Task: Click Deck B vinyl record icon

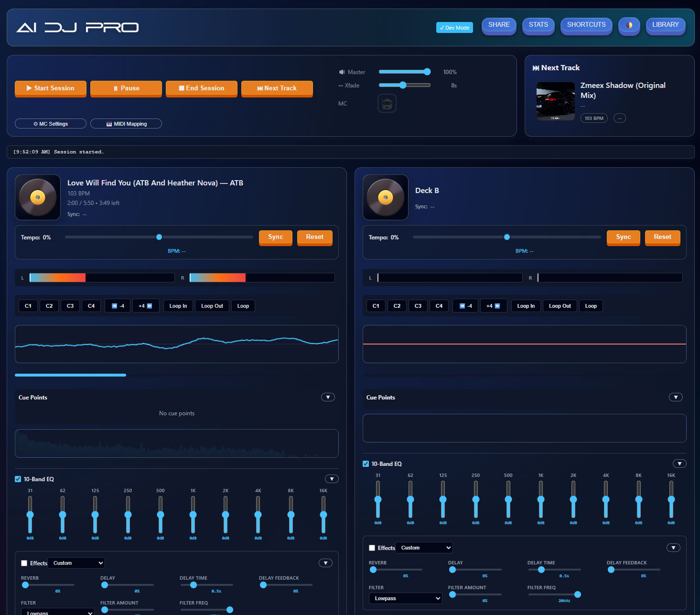Action: (386, 197)
